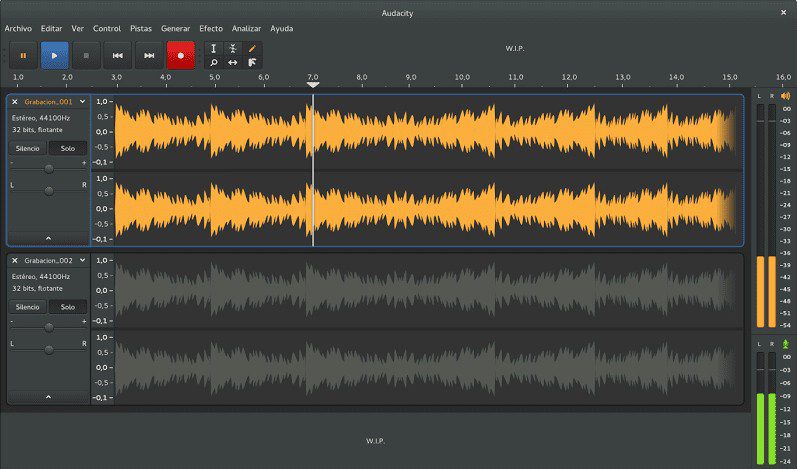Screen dimensions: 797x469
Task: Mute Grabacion_001 with the Silencio button
Action: [x=27, y=148]
